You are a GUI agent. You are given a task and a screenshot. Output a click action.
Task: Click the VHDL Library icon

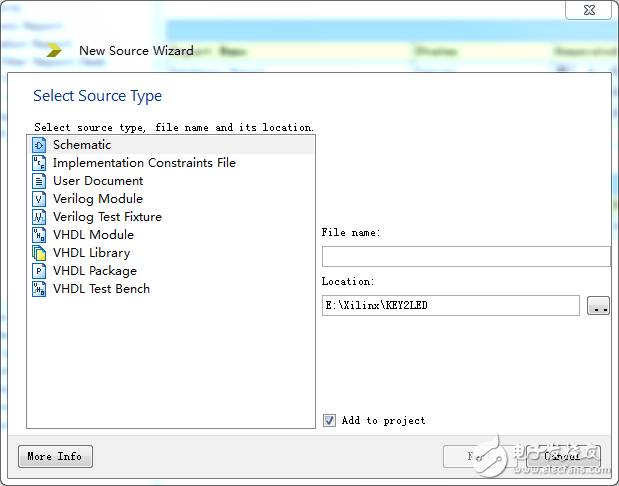click(x=39, y=253)
